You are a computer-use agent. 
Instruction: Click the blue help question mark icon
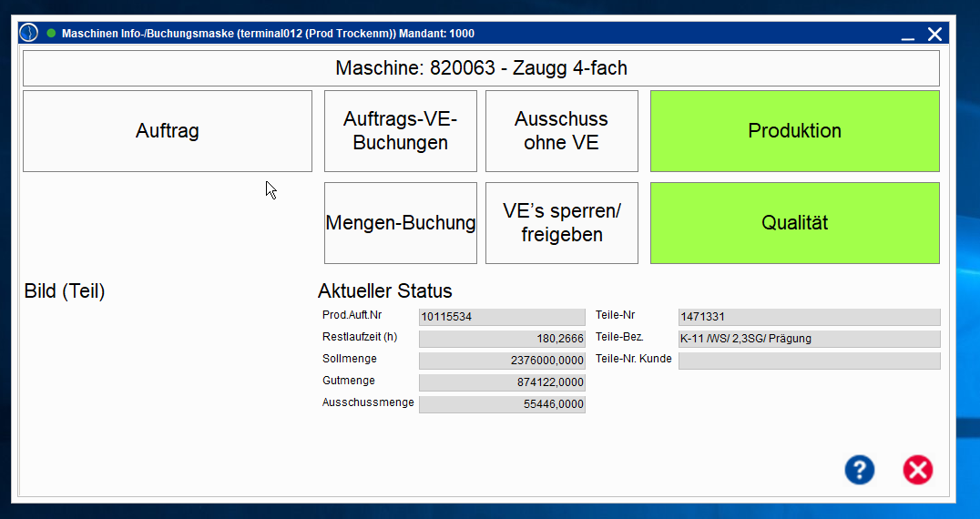[859, 470]
